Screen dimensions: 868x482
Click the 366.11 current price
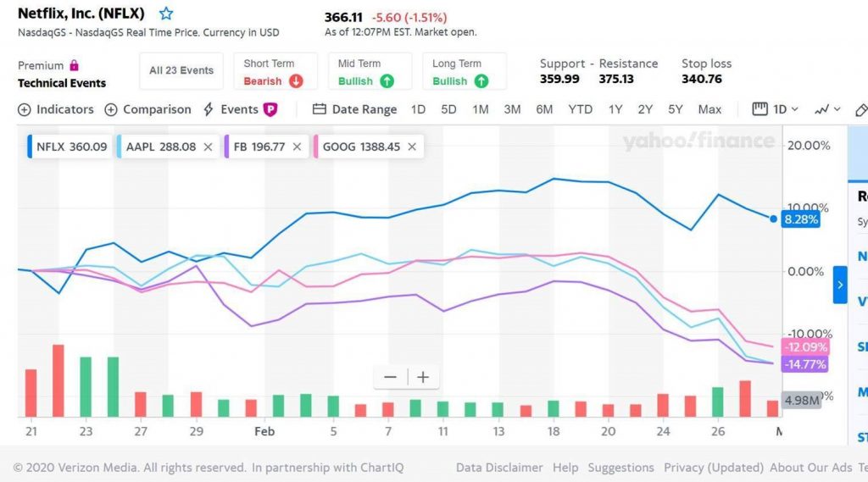343,18
